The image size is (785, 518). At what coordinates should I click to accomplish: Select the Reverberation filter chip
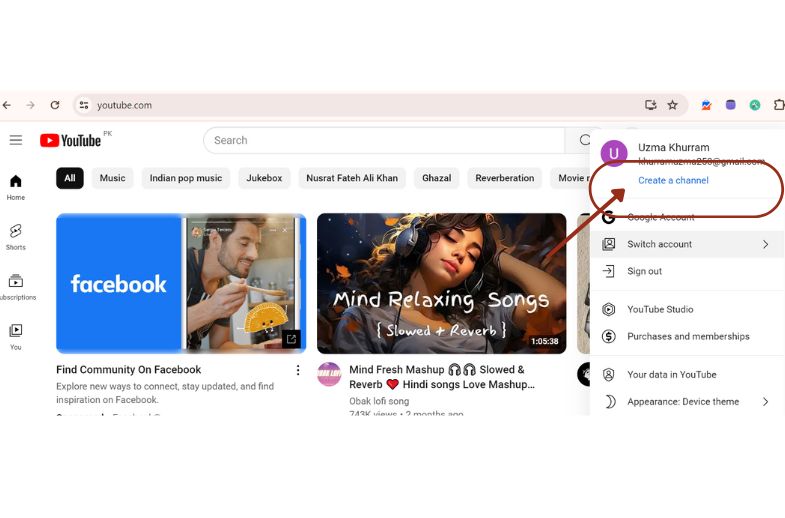(505, 178)
